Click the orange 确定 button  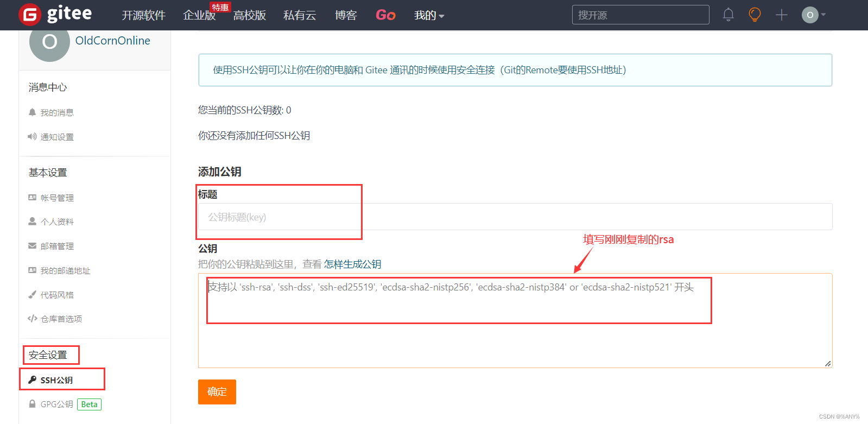(x=217, y=392)
